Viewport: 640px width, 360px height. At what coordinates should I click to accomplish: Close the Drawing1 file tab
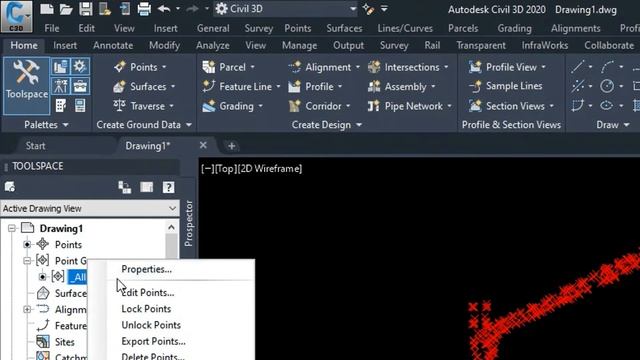203,145
